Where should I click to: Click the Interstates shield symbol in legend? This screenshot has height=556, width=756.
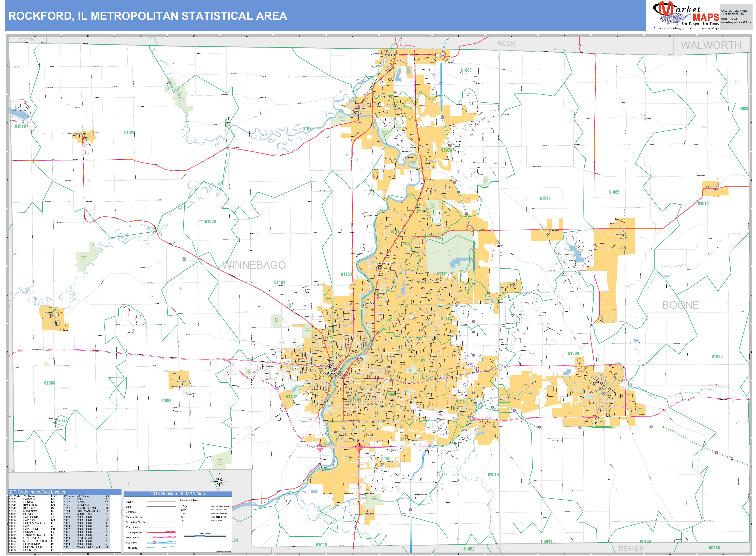[x=154, y=542]
